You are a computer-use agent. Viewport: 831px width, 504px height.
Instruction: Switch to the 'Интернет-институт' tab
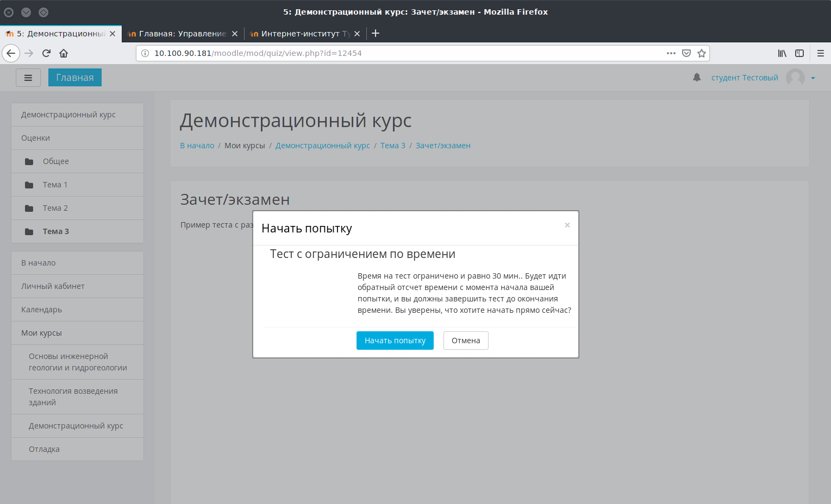[305, 34]
